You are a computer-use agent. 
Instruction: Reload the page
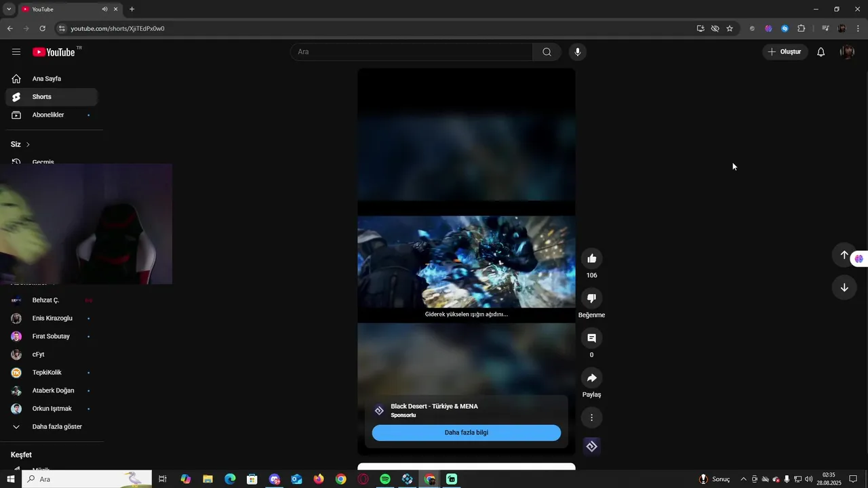[42, 28]
